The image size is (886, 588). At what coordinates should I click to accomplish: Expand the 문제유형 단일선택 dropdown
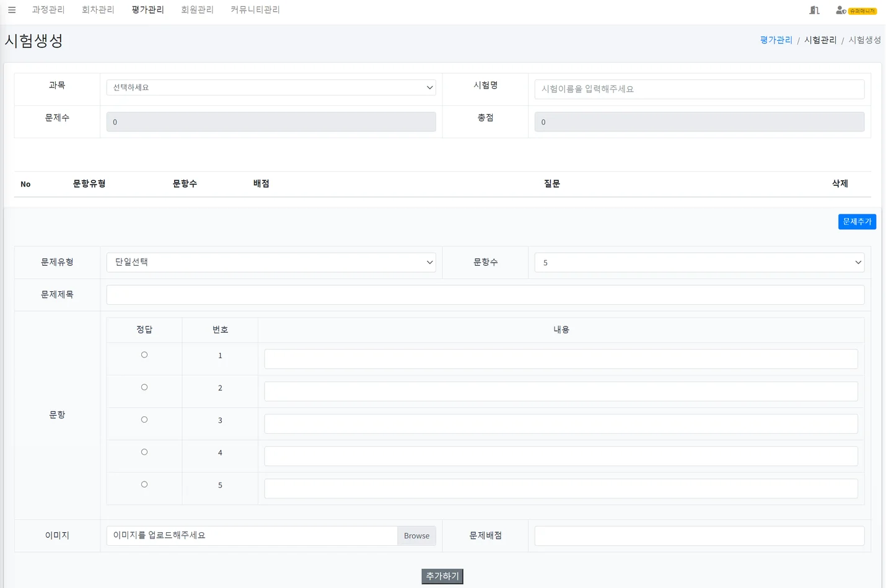(x=271, y=262)
